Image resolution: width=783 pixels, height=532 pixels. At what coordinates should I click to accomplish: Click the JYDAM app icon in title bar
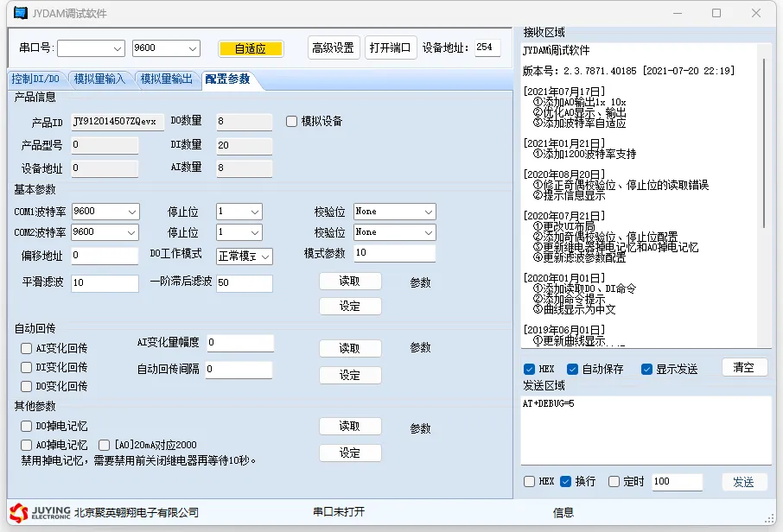point(21,12)
